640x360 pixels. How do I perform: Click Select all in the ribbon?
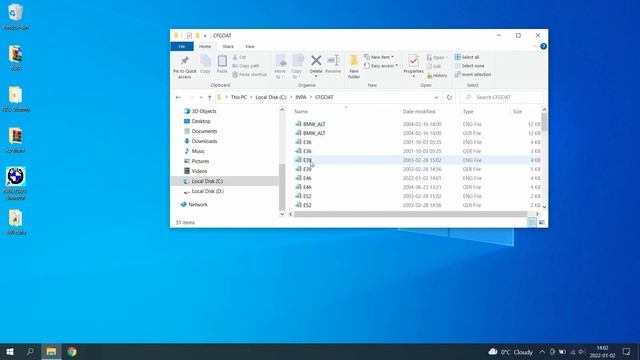(467, 57)
